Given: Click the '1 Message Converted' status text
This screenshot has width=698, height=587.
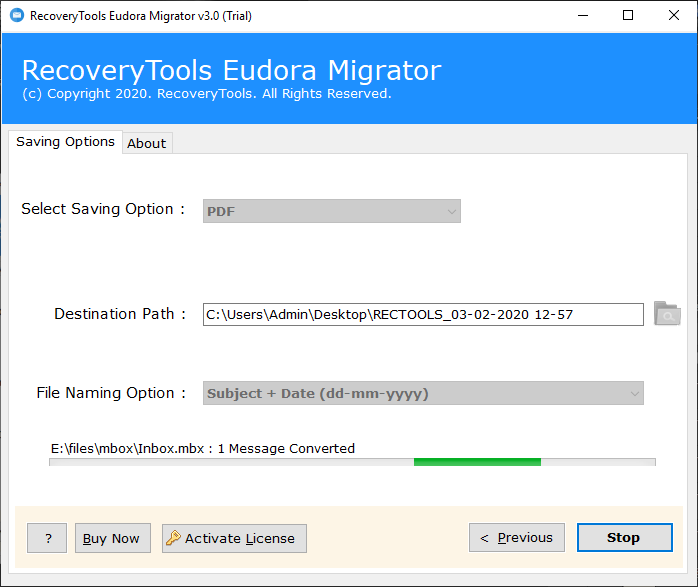Looking at the screenshot, I should [x=286, y=448].
